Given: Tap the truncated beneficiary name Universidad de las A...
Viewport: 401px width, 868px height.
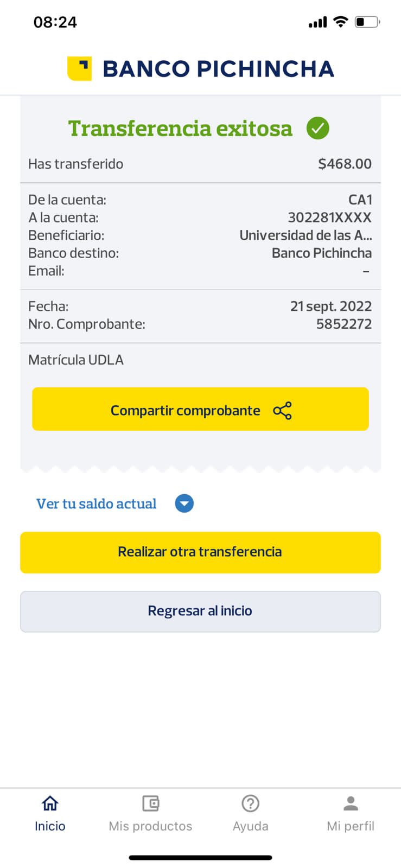Looking at the screenshot, I should coord(305,235).
